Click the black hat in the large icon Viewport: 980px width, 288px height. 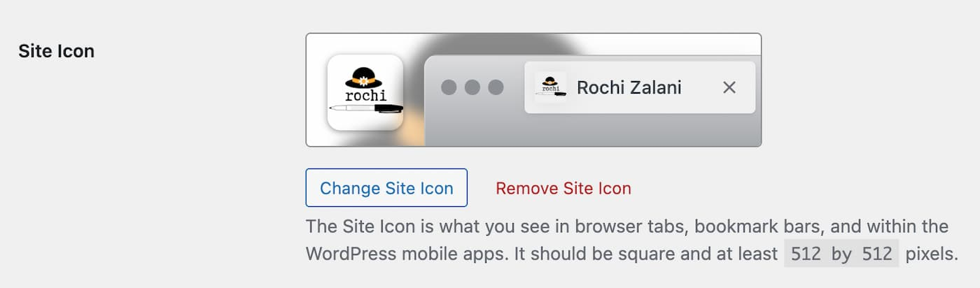pos(365,77)
